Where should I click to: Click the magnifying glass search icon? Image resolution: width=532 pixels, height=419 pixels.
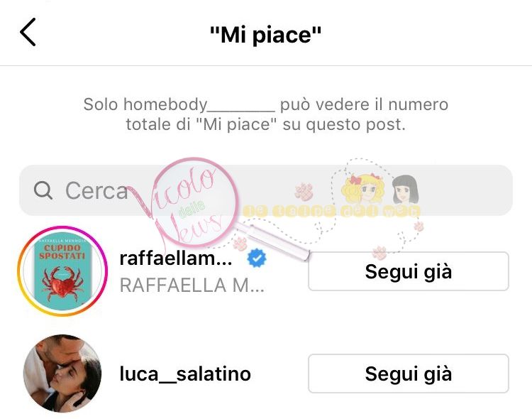[x=43, y=190]
